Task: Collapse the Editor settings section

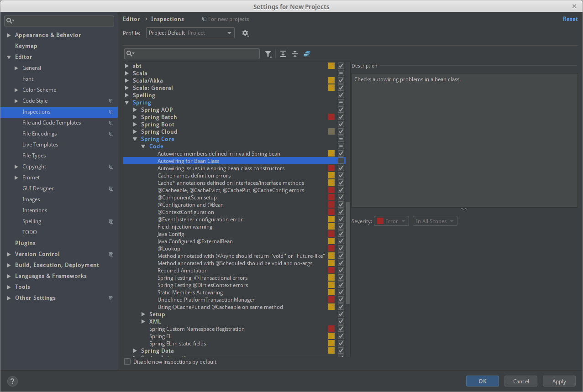Action: click(x=9, y=57)
